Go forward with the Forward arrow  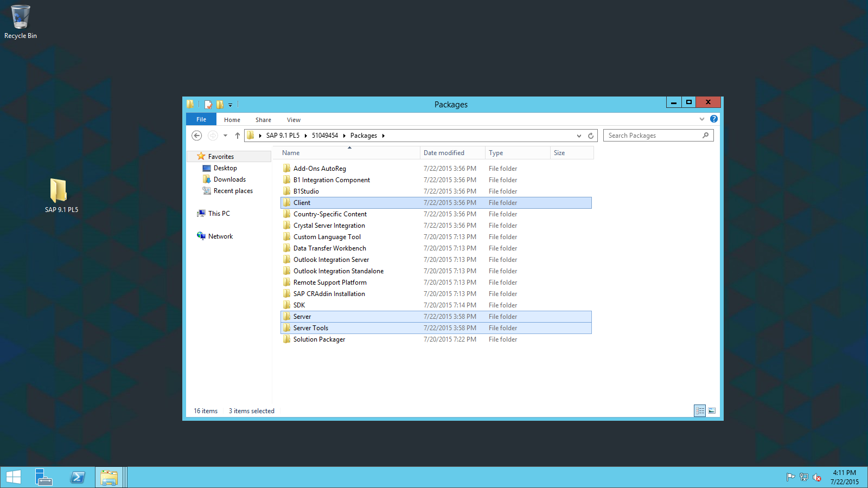coord(213,136)
